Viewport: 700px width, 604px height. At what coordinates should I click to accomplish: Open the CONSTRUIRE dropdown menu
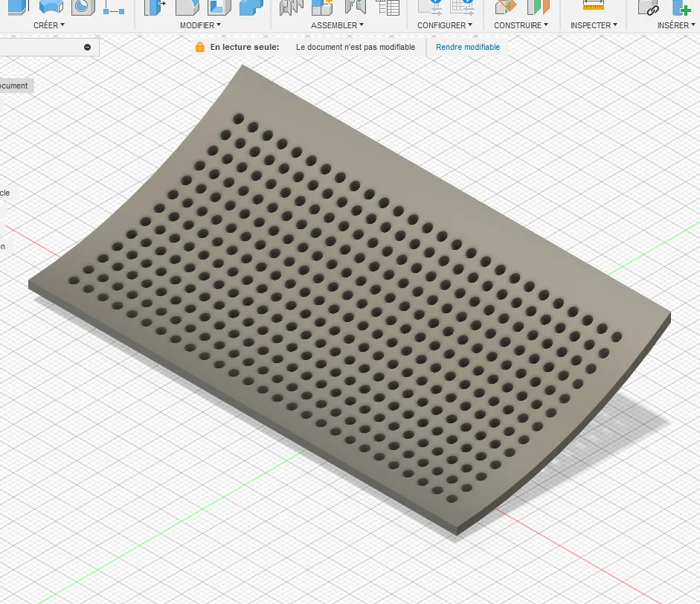coord(521,25)
